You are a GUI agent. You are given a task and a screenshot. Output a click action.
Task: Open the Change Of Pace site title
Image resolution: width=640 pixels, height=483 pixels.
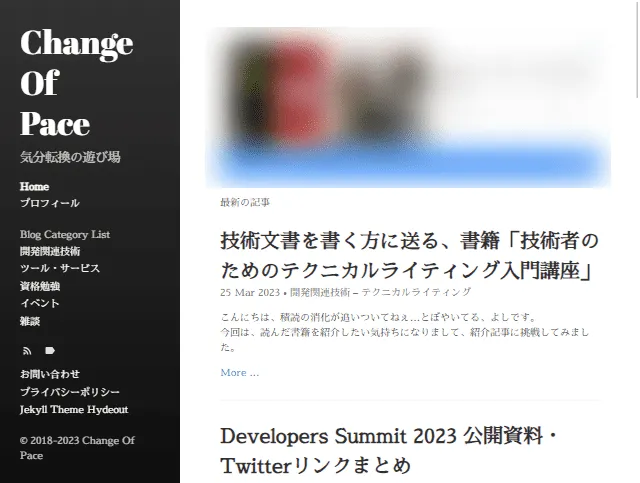(x=76, y=83)
